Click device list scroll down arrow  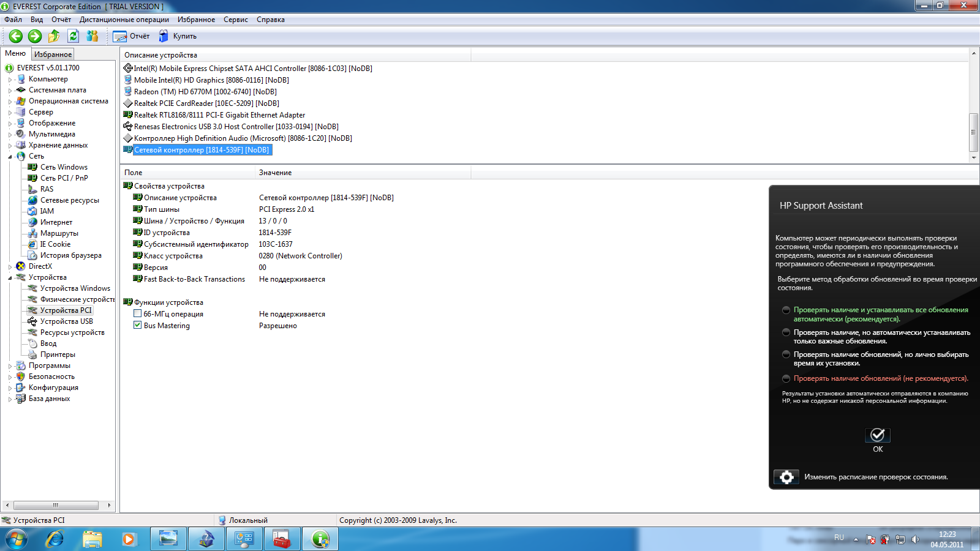[x=974, y=157]
